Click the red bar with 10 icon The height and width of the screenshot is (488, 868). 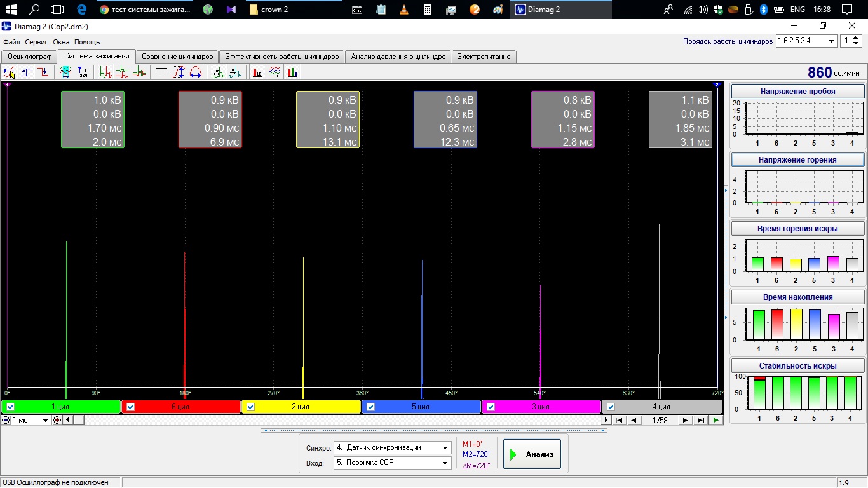coord(257,72)
